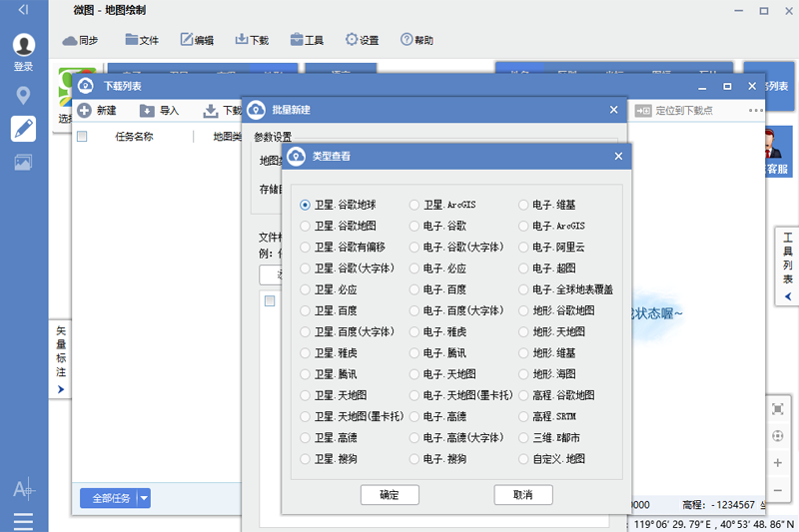Open the 文件 menu
799x532 pixels.
pyautogui.click(x=142, y=40)
